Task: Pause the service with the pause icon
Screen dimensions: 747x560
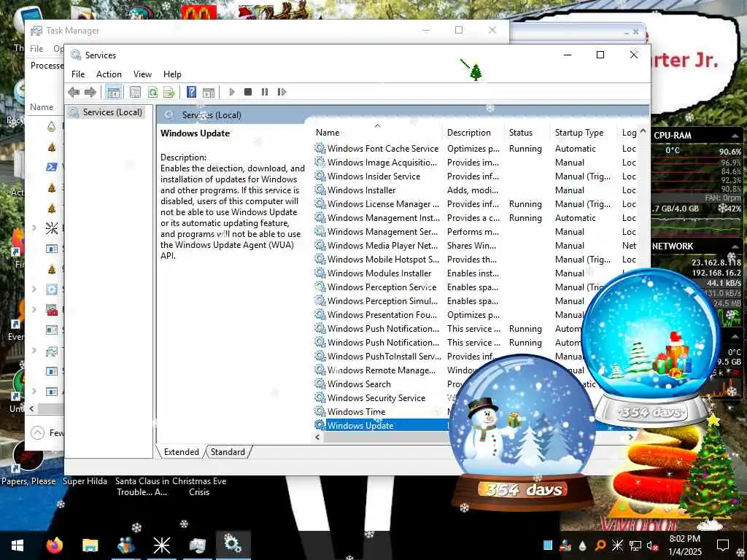Action: pyautogui.click(x=265, y=92)
